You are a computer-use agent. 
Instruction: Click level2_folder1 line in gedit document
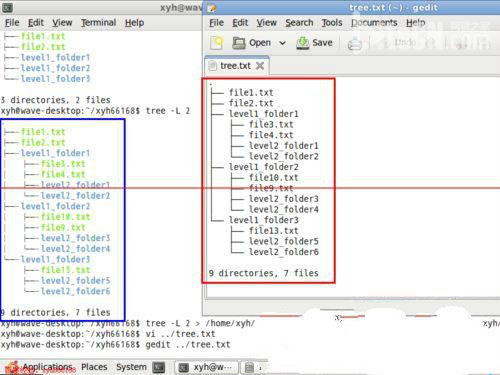click(284, 146)
